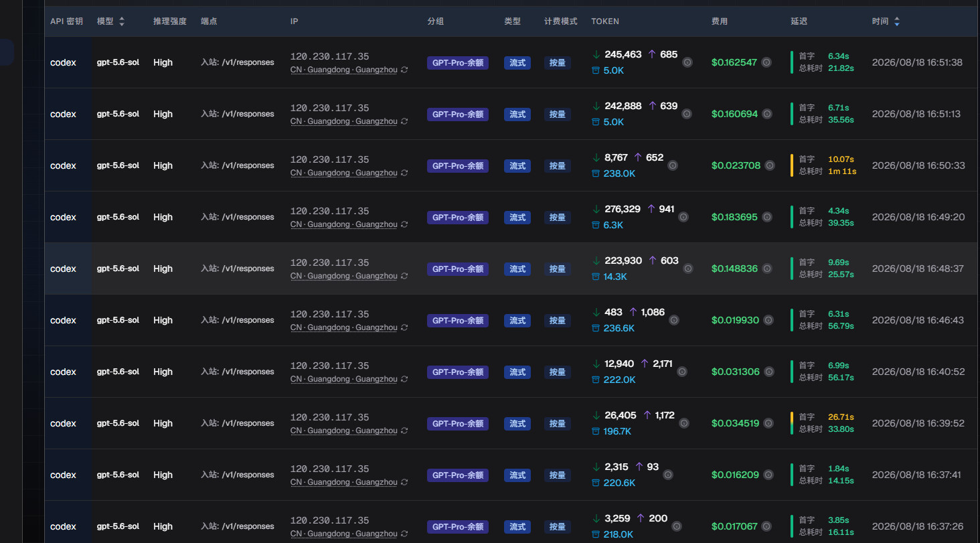980x543 pixels.
Task: Show cost breakdown icon next to $0.034519
Action: (769, 423)
